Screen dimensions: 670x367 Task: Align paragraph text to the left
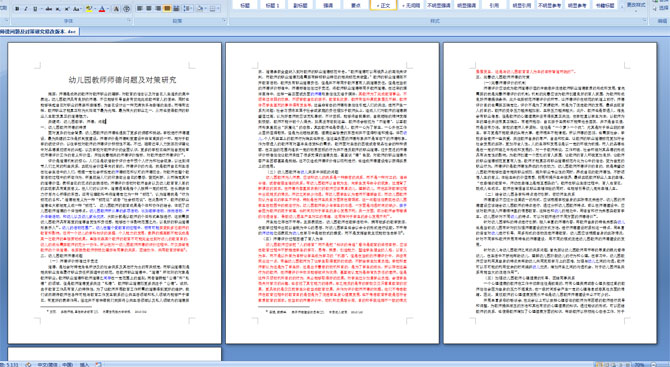point(139,8)
